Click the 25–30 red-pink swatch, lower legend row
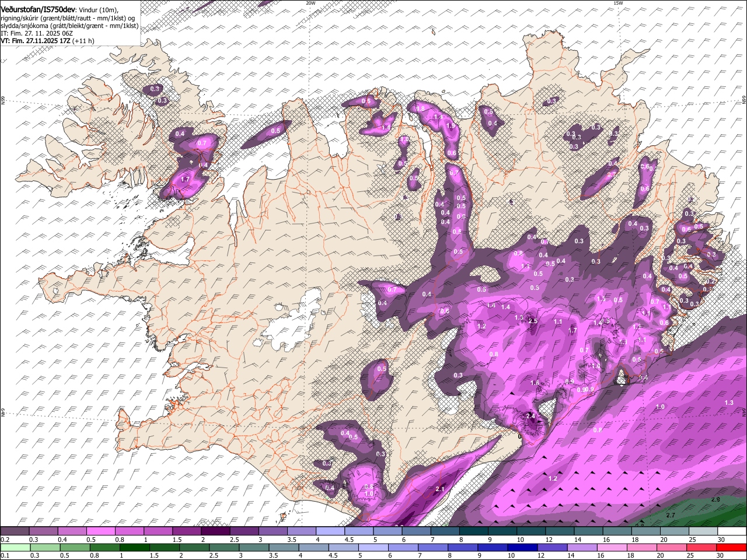The height and width of the screenshot is (560, 747). [701, 547]
